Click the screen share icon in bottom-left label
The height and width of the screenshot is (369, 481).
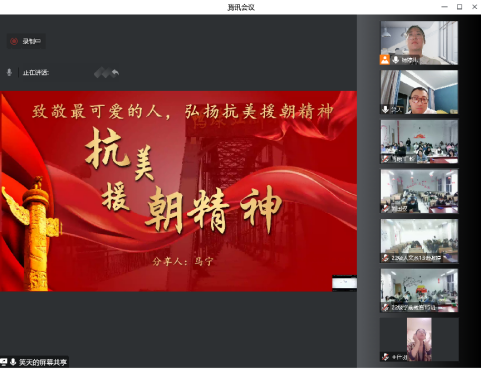[x=3, y=362]
